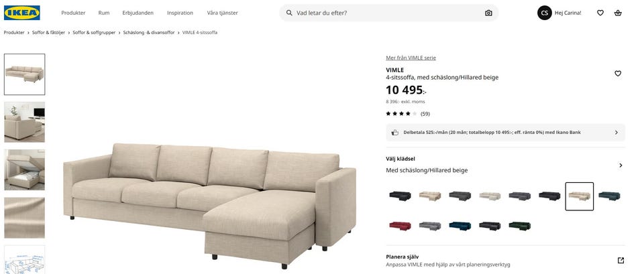Open camera visual search in search bar
The height and width of the screenshot is (274, 644).
tap(488, 13)
